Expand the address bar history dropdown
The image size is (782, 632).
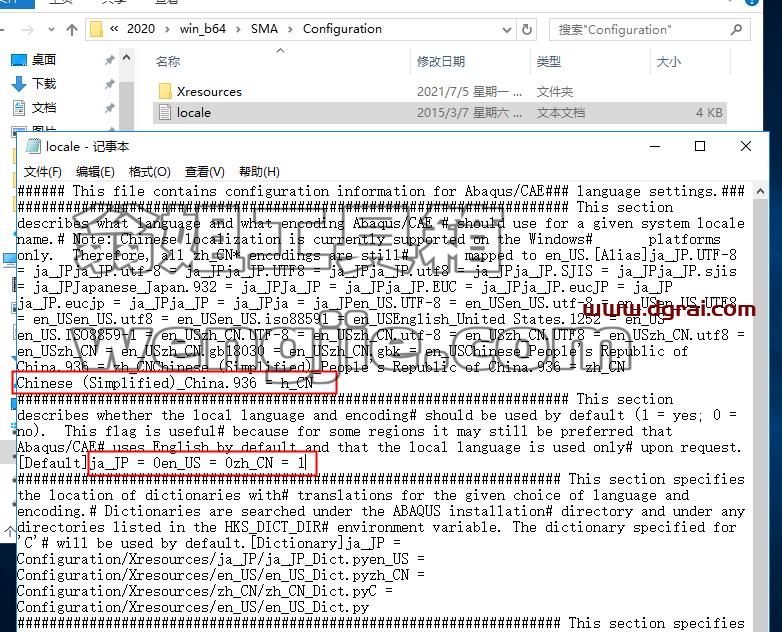point(507,30)
